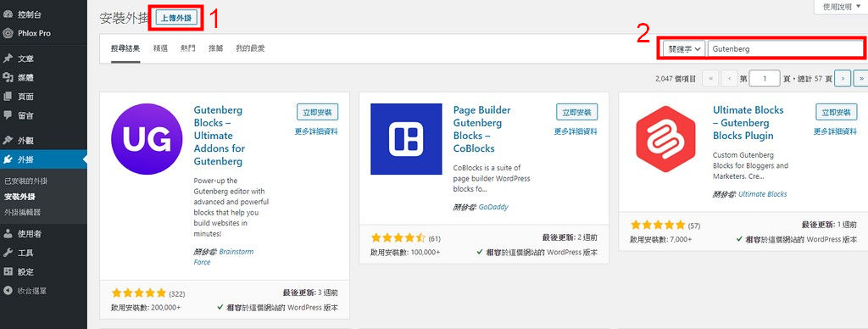The image size is (868, 329).
Task: View more details for CoBlocks
Action: click(576, 131)
